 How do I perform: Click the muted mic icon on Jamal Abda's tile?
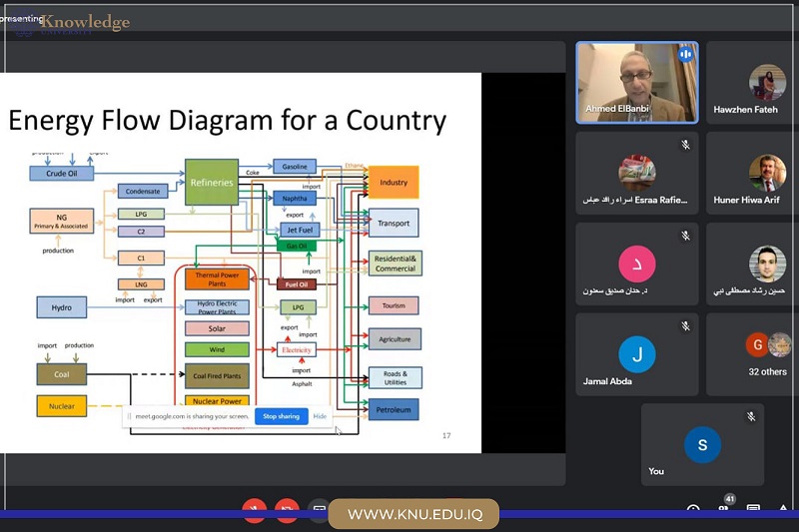[686, 325]
